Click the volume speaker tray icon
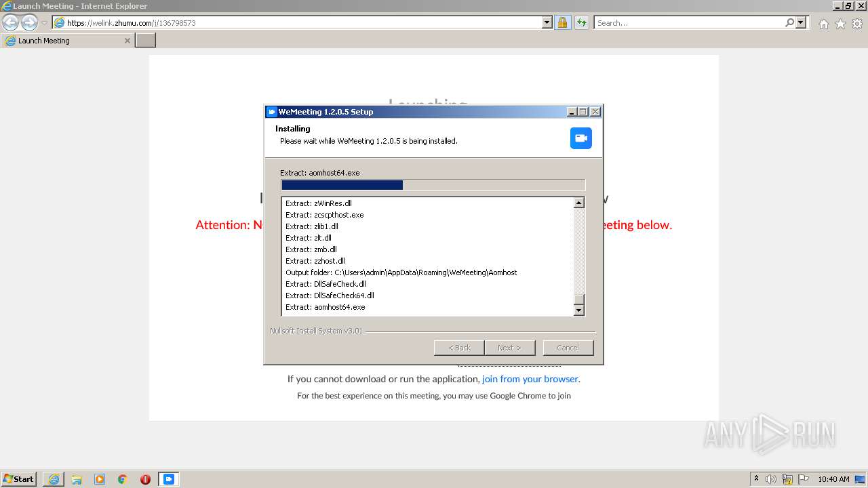The width and height of the screenshot is (868, 488). coord(771,479)
